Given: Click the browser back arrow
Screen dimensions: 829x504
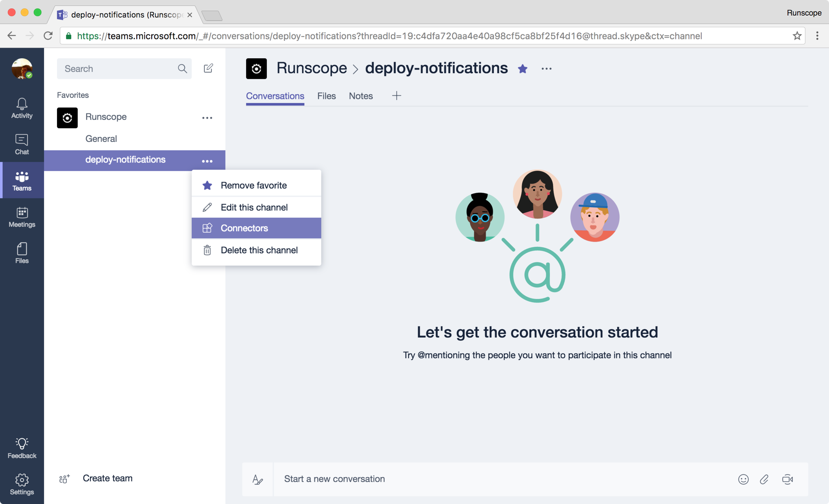Looking at the screenshot, I should tap(12, 36).
